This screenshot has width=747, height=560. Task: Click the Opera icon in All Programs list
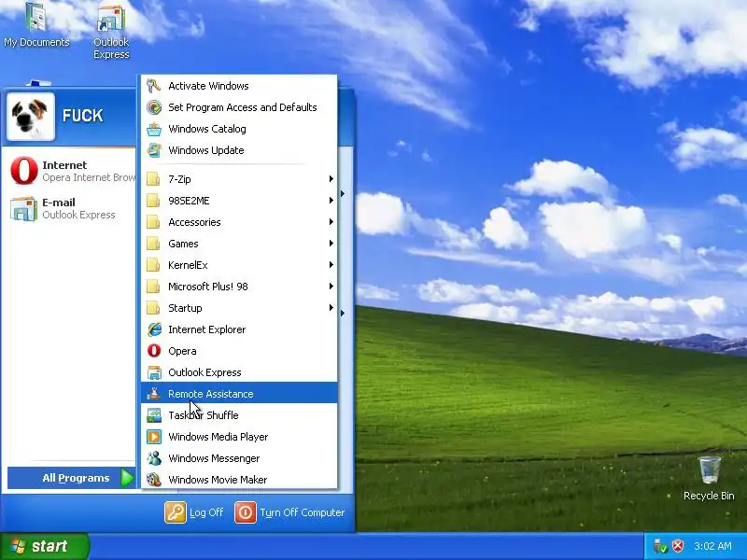point(153,351)
